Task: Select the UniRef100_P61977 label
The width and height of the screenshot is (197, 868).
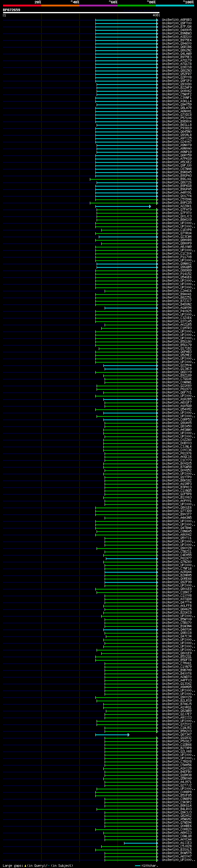Action: pos(177,558)
